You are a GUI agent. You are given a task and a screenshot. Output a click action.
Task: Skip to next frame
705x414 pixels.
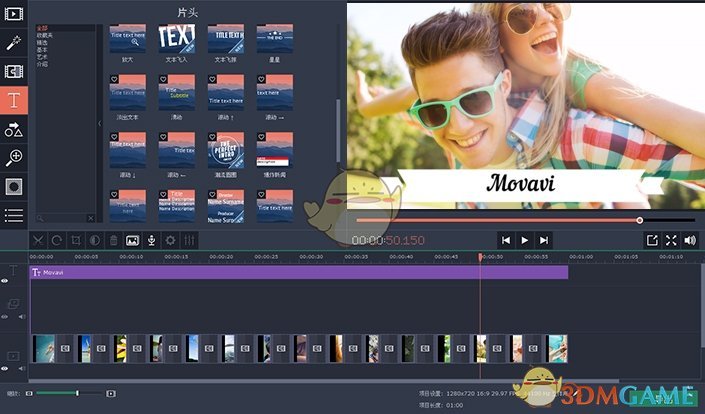[x=543, y=240]
